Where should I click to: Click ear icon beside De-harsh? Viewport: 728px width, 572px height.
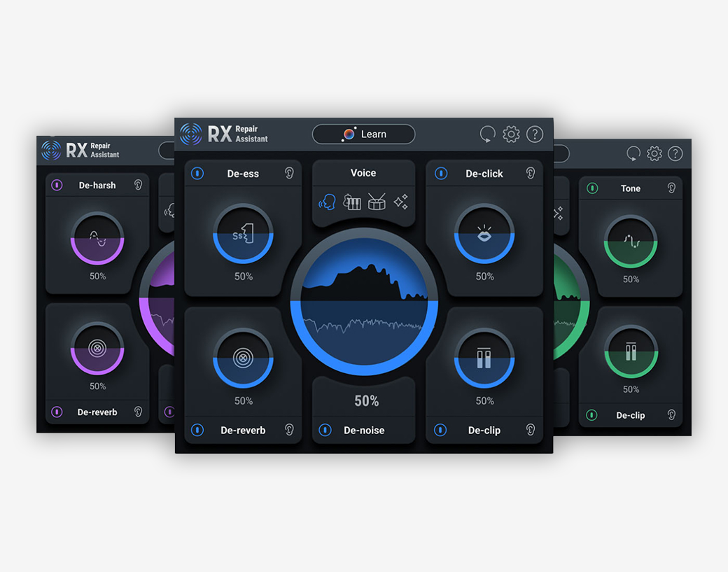point(138,185)
